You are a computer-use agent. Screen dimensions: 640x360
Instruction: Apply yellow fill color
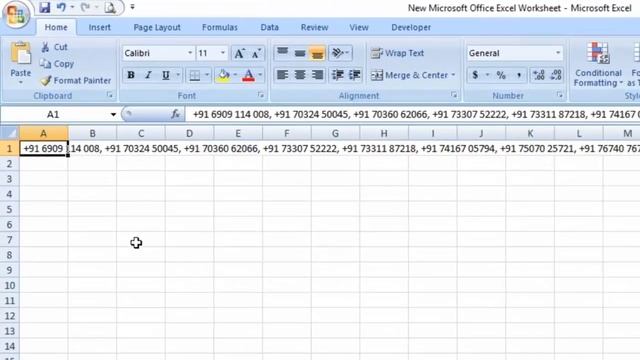[x=223, y=75]
